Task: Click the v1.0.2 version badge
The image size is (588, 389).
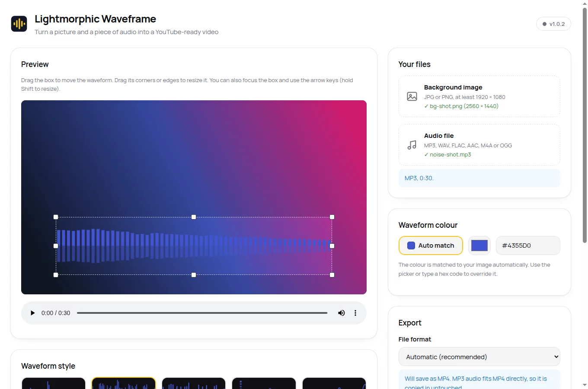Action: tap(553, 24)
